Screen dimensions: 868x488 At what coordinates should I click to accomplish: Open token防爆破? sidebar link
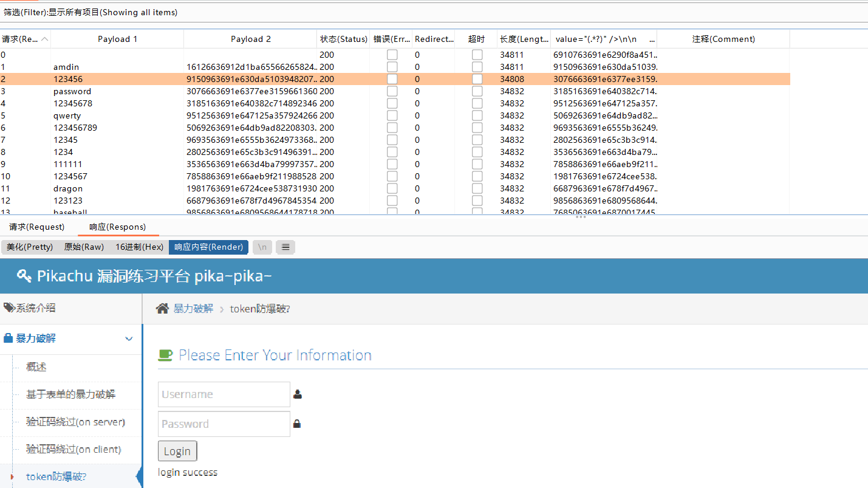[56, 476]
